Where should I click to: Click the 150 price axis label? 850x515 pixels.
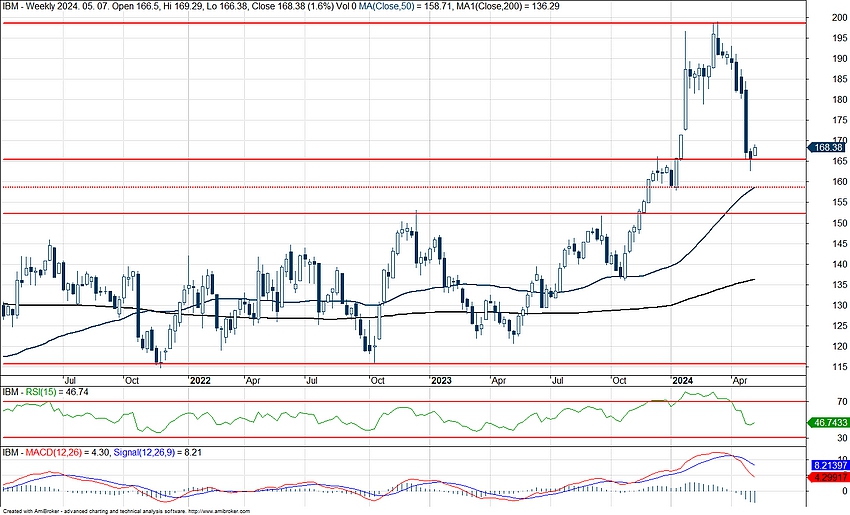point(839,223)
